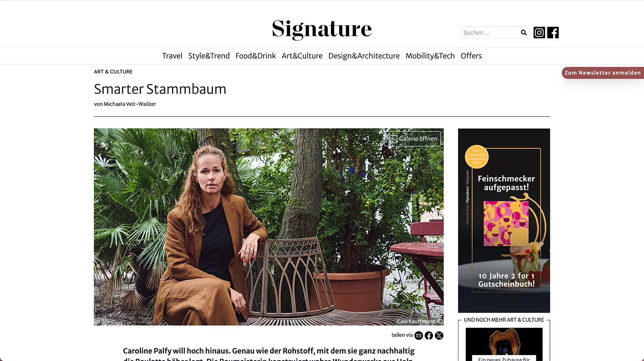
Task: Open the Mobility&Tech section
Action: (430, 56)
